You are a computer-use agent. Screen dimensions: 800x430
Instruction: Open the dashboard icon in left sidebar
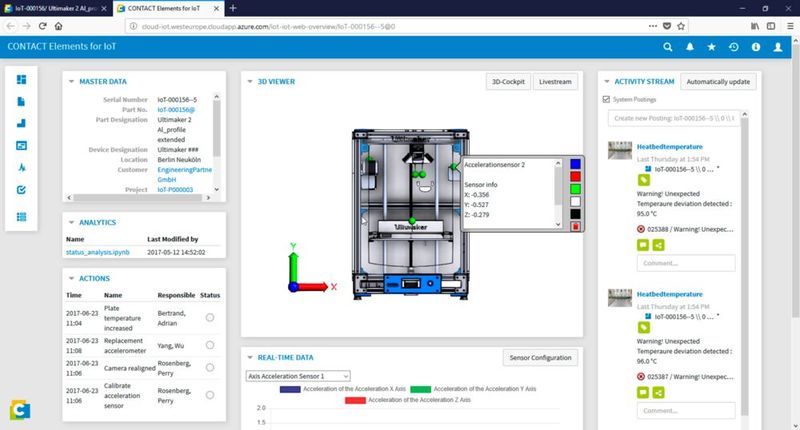tap(22, 79)
